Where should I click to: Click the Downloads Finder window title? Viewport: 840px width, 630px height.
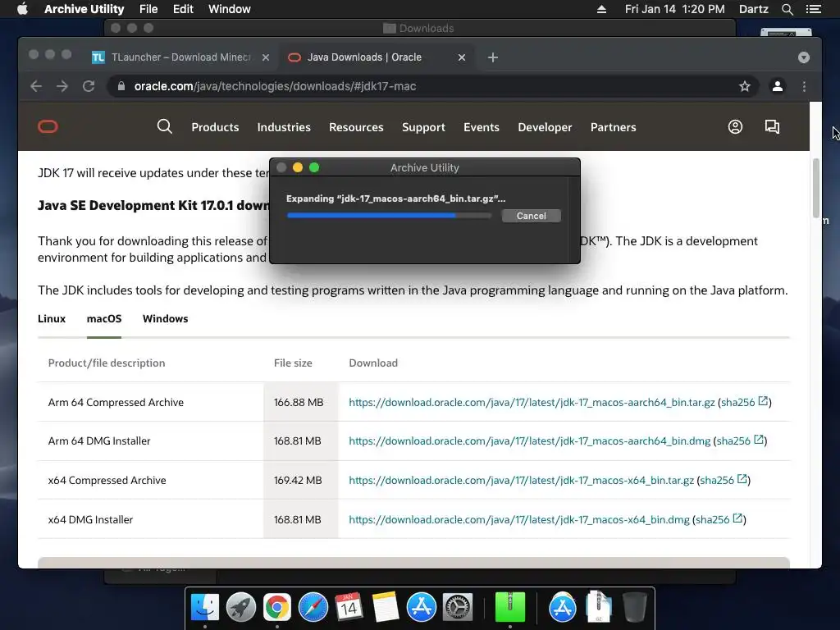click(427, 28)
